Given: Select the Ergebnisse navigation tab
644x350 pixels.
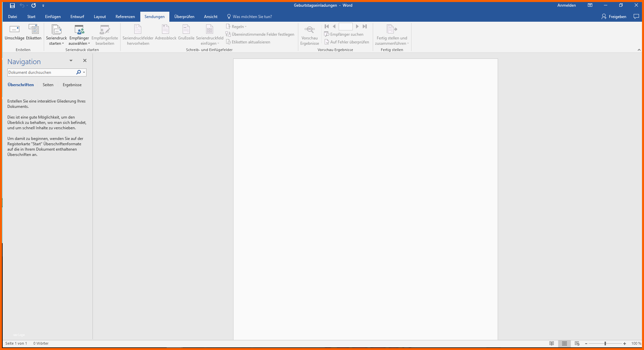Looking at the screenshot, I should [72, 85].
